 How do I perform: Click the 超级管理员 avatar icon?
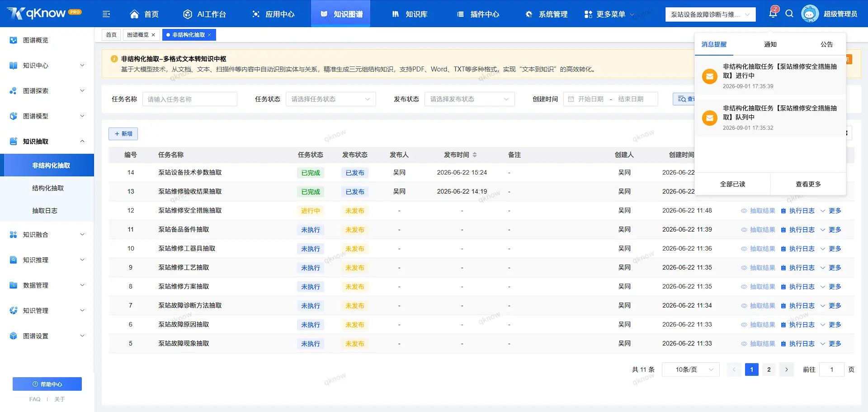click(810, 14)
